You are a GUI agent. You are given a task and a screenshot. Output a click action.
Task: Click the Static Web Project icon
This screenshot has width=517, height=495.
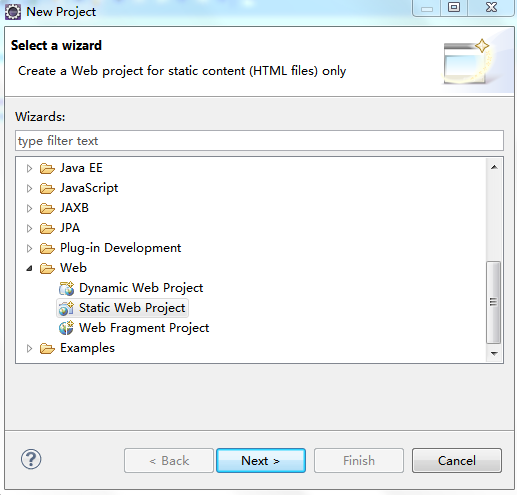66,308
